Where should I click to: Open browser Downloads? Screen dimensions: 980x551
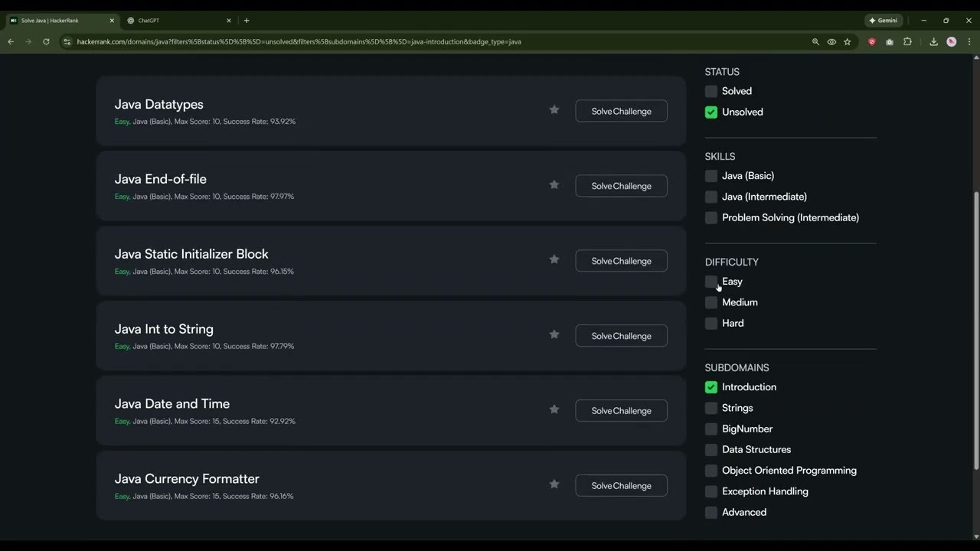tap(933, 41)
